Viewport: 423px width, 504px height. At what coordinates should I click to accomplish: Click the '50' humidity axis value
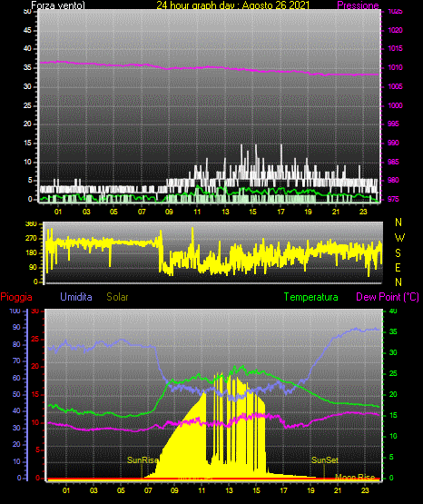pyautogui.click(x=16, y=394)
